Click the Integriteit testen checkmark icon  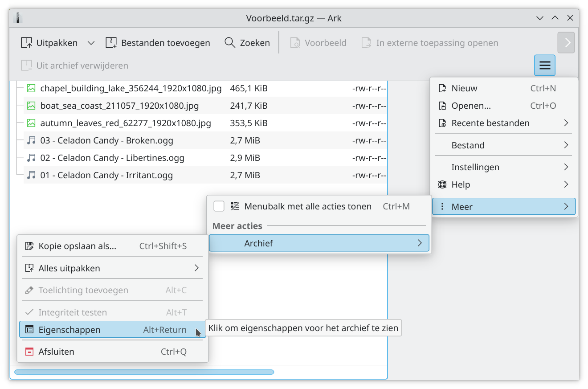click(29, 312)
